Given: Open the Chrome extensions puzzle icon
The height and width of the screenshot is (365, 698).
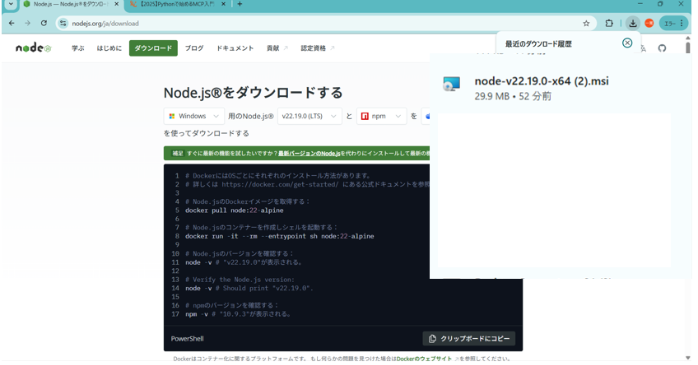Looking at the screenshot, I should [x=609, y=23].
